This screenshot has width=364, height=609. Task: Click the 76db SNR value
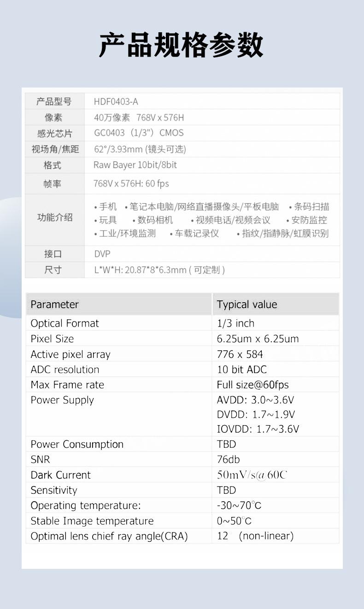click(229, 460)
